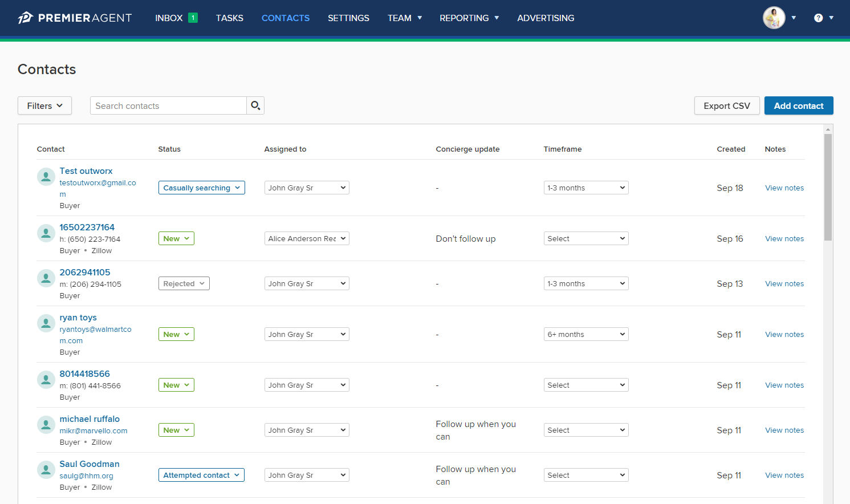Viewport: 850px width, 504px height.
Task: Open the Reporting menu
Action: click(x=469, y=18)
